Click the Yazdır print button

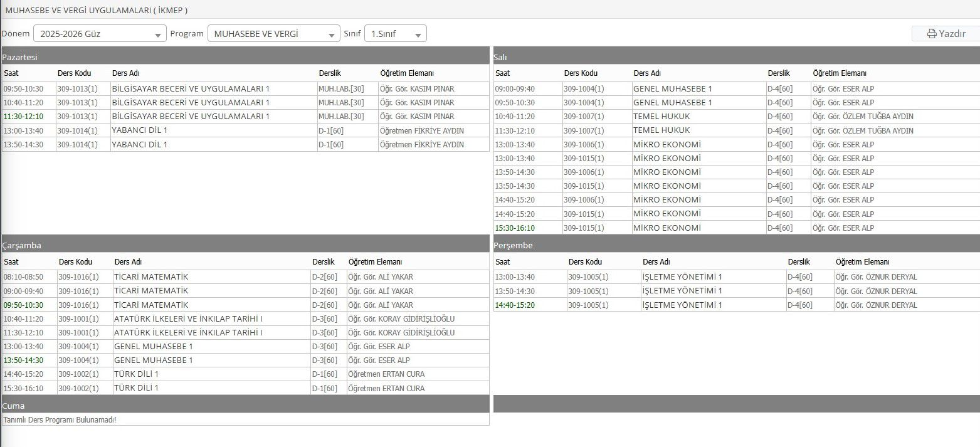click(x=946, y=34)
